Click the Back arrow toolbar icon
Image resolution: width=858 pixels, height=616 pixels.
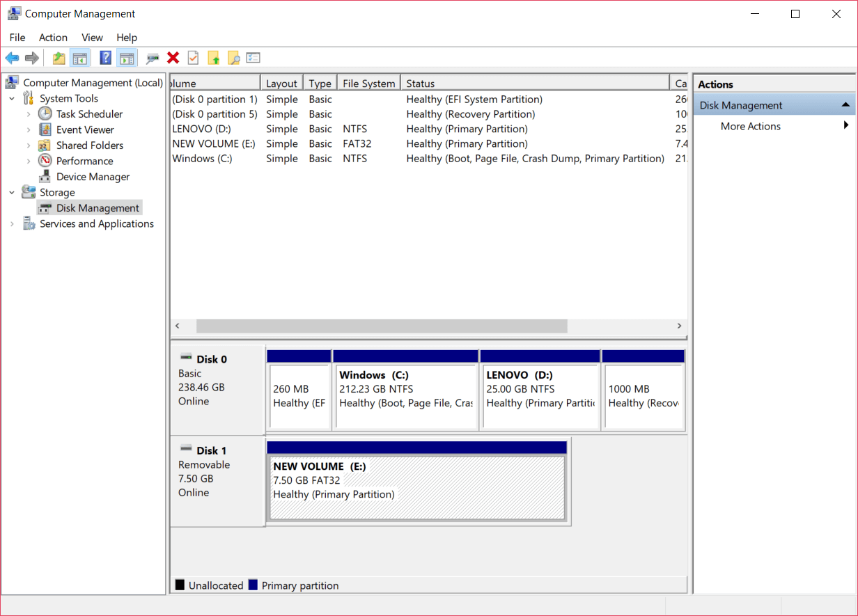(12, 58)
